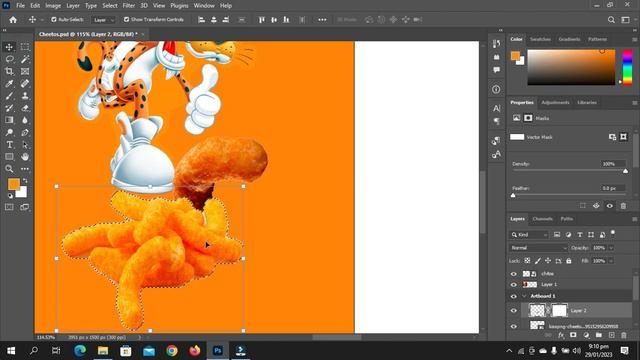Add a layer style with fx button
The width and height of the screenshot is (640, 360).
pos(561,335)
